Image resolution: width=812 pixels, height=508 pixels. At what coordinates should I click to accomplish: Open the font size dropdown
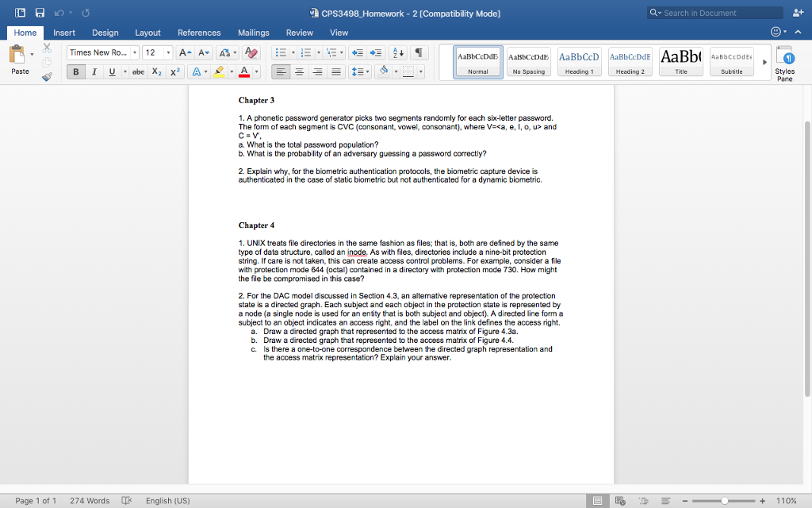tap(168, 52)
